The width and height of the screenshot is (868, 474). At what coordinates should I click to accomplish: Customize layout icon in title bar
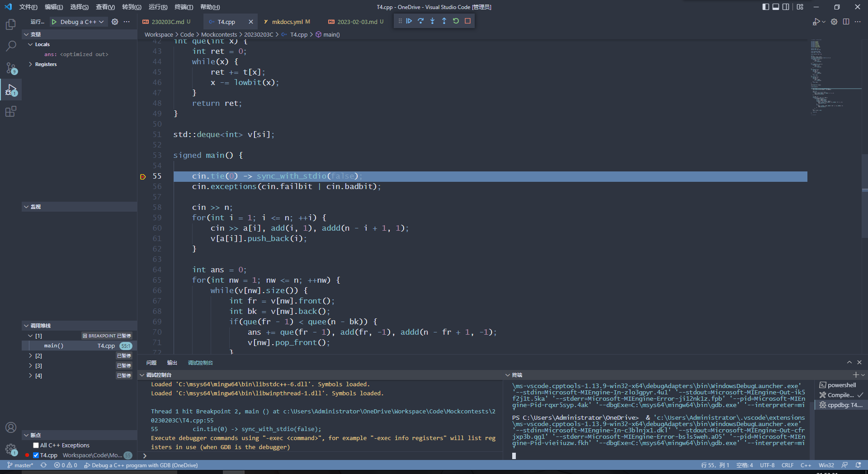[800, 7]
